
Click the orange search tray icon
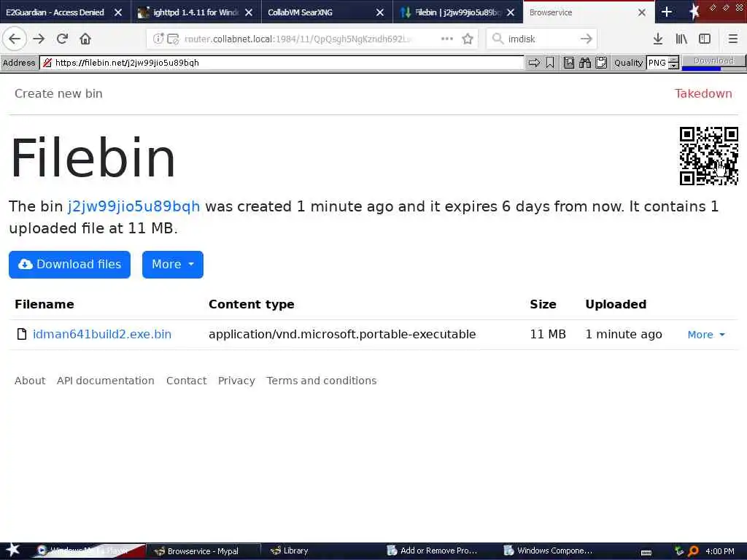[x=693, y=551]
